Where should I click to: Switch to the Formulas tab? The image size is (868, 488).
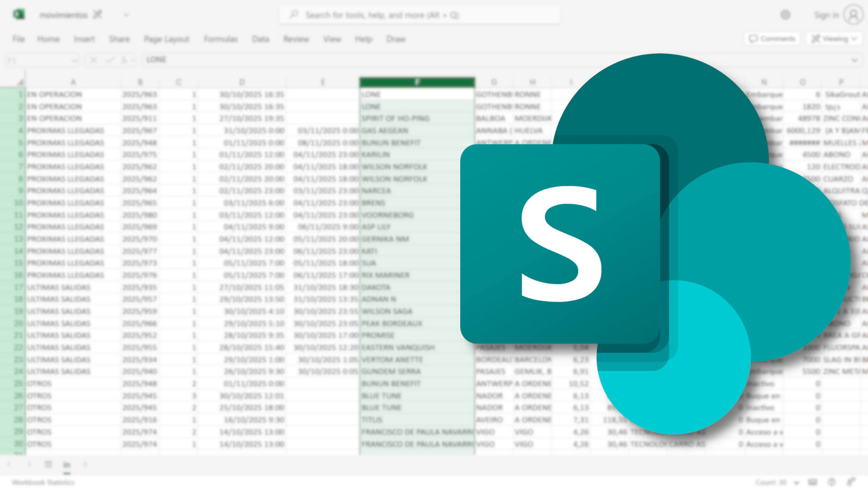pos(220,39)
